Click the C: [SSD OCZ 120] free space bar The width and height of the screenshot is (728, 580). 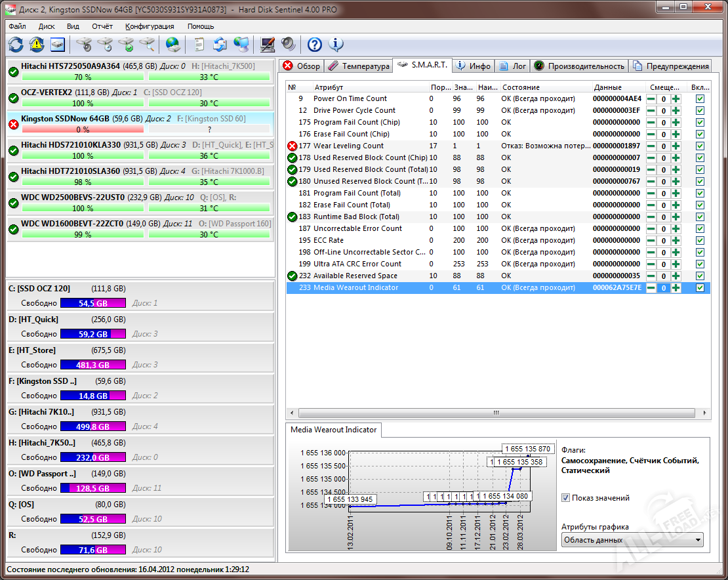click(92, 304)
